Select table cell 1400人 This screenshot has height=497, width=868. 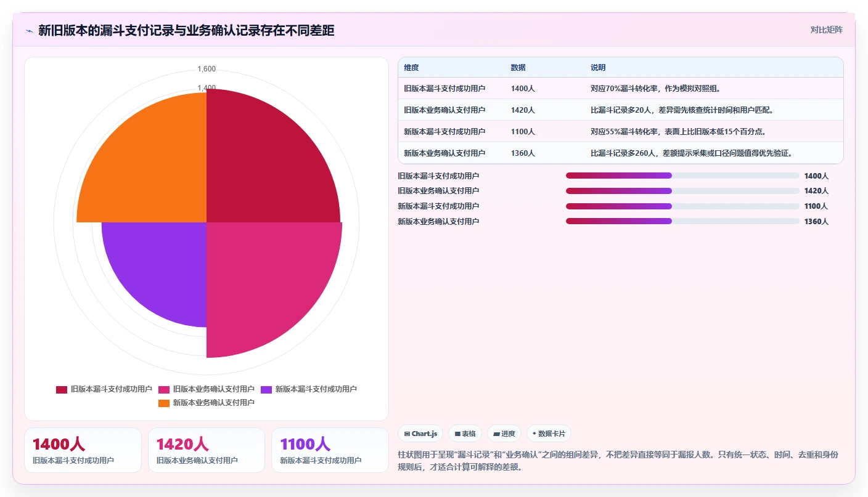click(x=523, y=89)
